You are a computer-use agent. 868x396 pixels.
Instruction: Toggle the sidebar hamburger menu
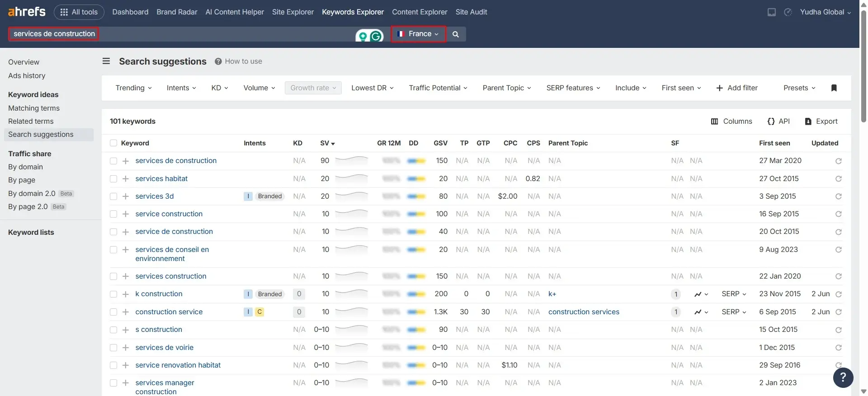[x=106, y=61]
